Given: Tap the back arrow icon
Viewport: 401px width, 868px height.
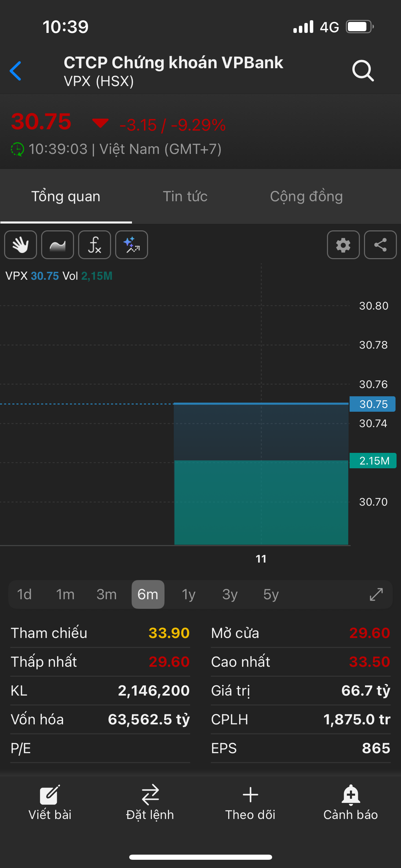Looking at the screenshot, I should click(16, 71).
